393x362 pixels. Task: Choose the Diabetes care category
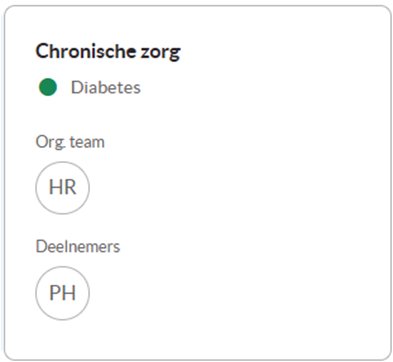click(x=106, y=87)
